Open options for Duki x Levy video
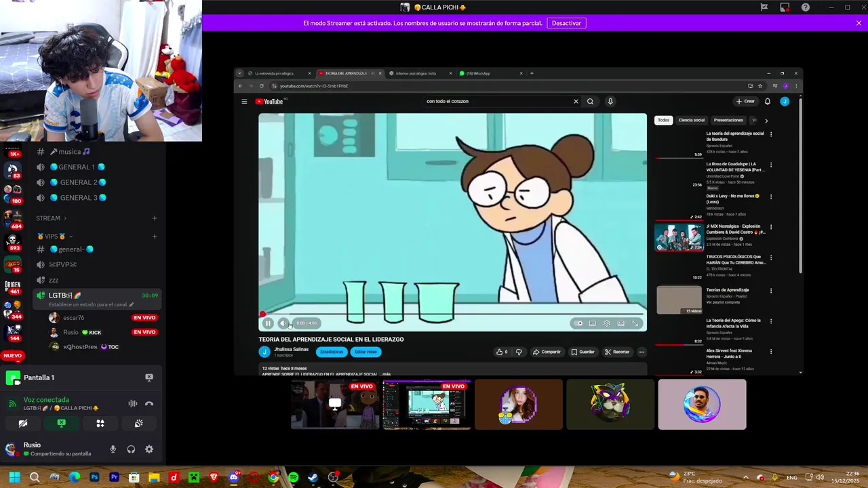This screenshot has width=868, height=488. 771,197
